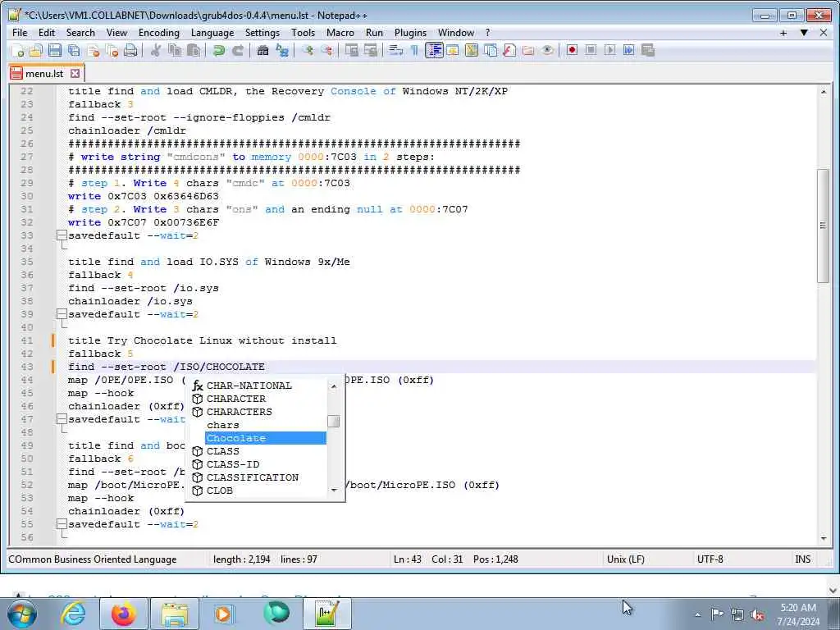Click the Close document toolbar icon

tap(94, 50)
